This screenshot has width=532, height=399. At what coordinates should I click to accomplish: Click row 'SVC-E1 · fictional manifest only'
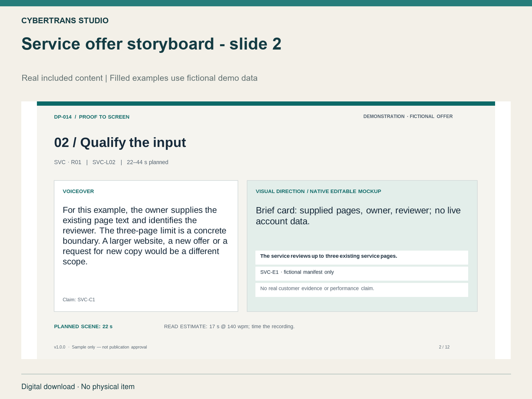(x=362, y=274)
